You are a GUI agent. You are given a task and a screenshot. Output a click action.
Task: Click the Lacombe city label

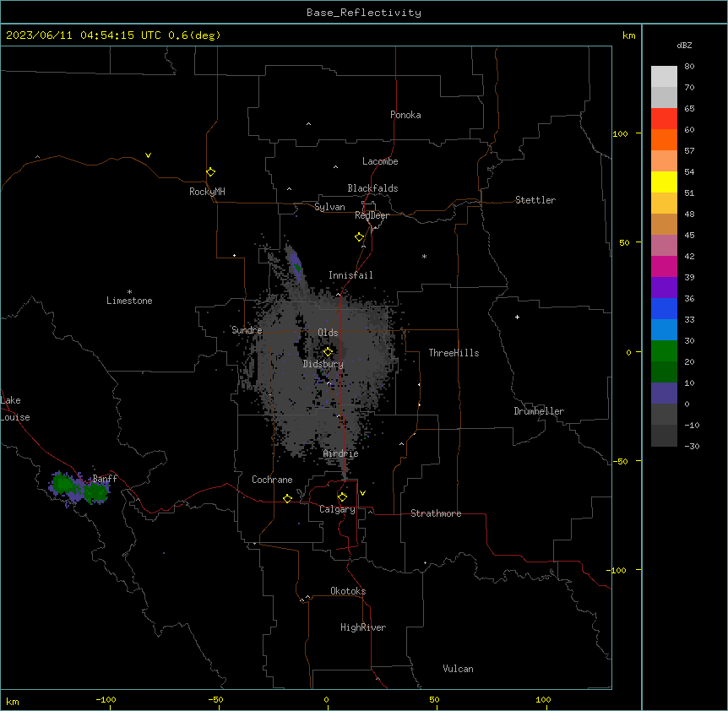(x=380, y=161)
